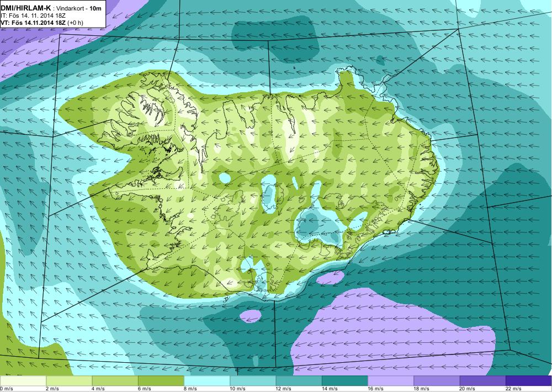Select the "4 m/s" legend label
The width and height of the screenshot is (552, 392).
99,389
